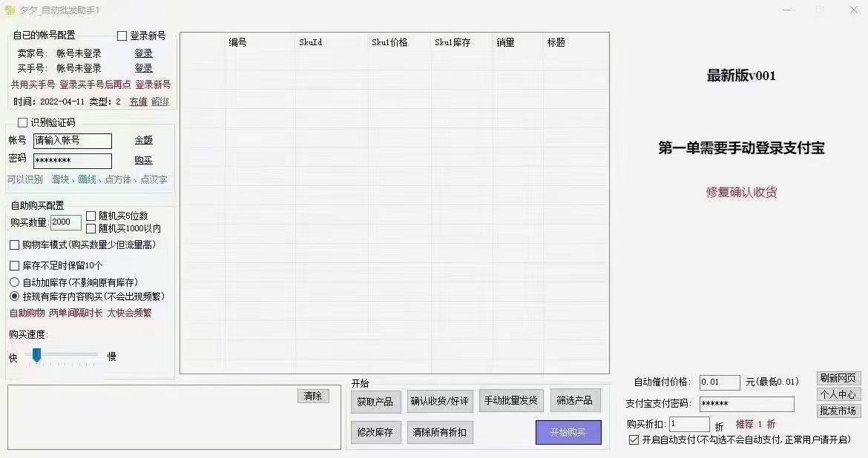Click the 购买数量 quantity input field
This screenshot has width=868, height=458.
[65, 222]
